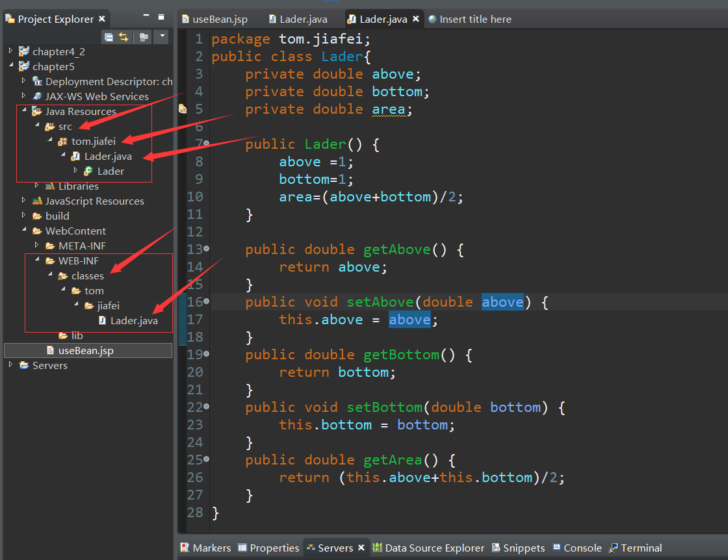
Task: Select chapter4_2 project icon
Action: (x=23, y=51)
